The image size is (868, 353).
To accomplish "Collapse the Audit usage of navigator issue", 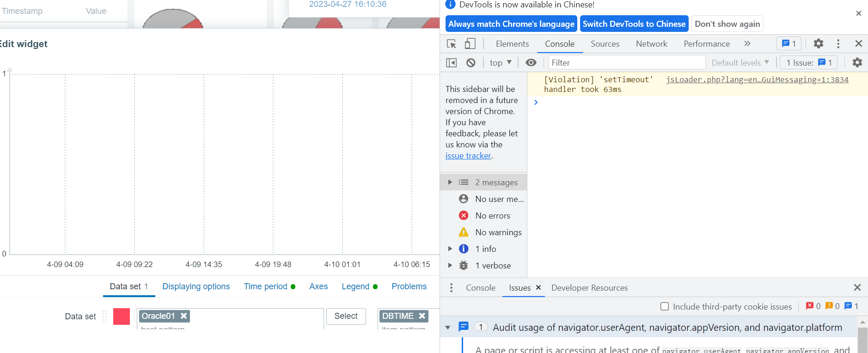I will point(447,328).
